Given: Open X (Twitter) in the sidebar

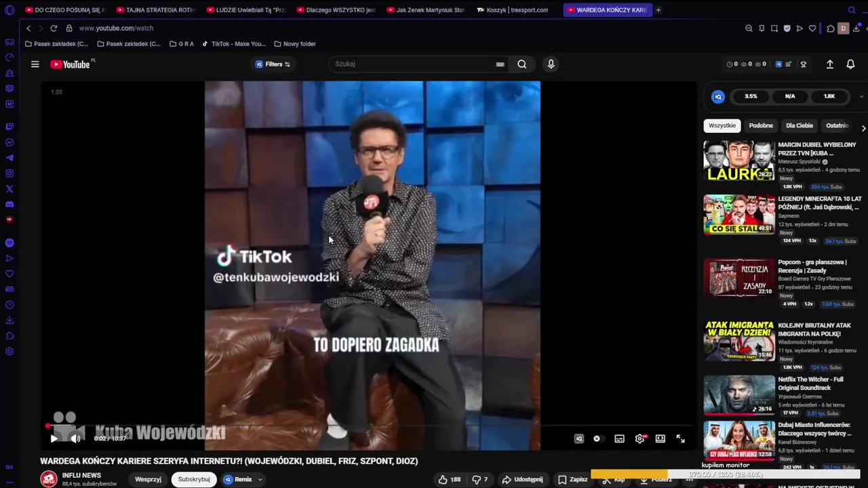Looking at the screenshot, I should click(x=9, y=189).
